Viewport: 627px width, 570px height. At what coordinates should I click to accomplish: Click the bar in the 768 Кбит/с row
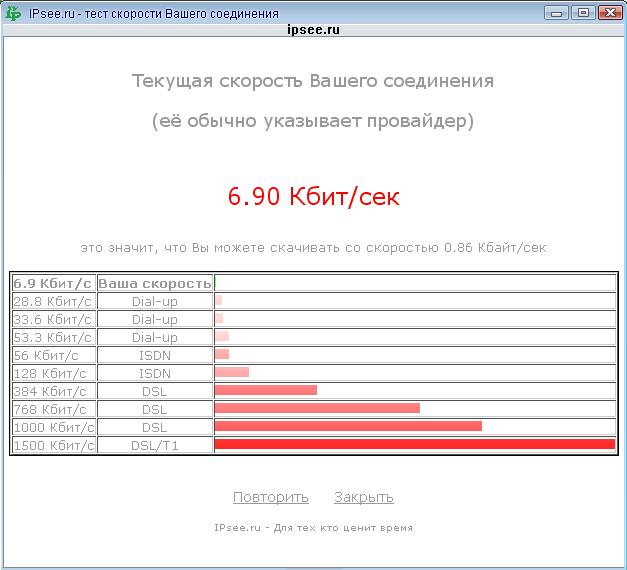click(317, 408)
